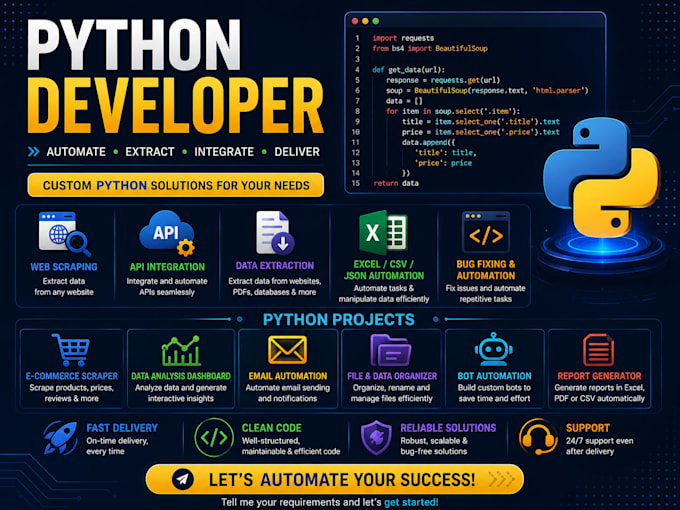Viewport: 680px width, 510px height.
Task: Click the 'import requests' code line
Action: pos(403,38)
